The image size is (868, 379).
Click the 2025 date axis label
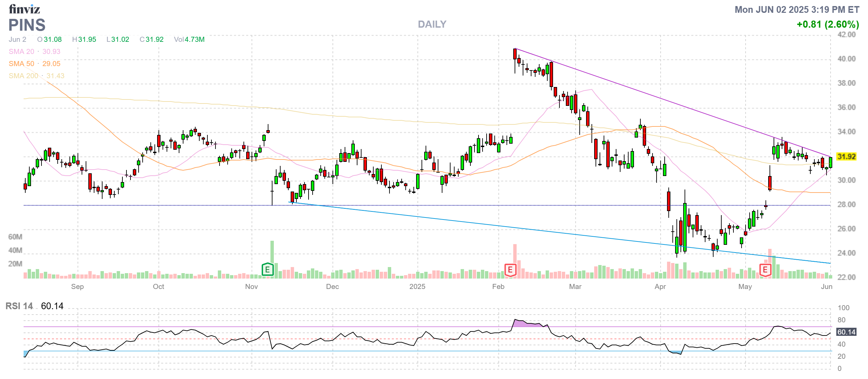[x=417, y=287]
